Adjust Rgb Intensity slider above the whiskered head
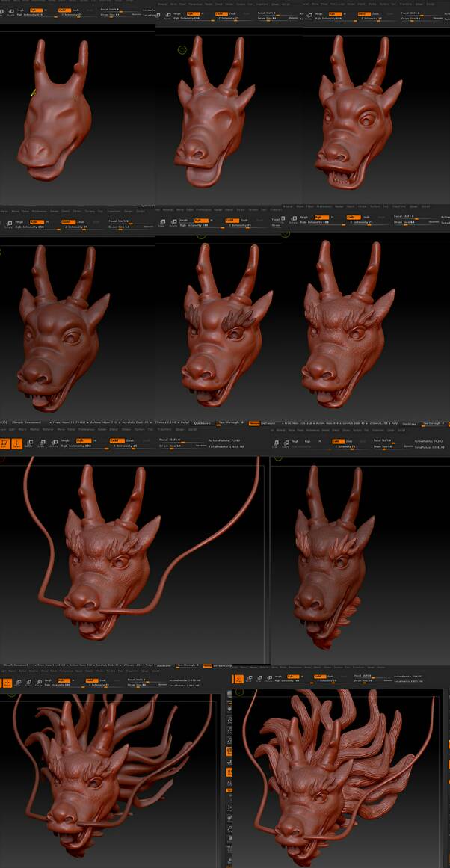This screenshot has width=450, height=868. tap(85, 446)
